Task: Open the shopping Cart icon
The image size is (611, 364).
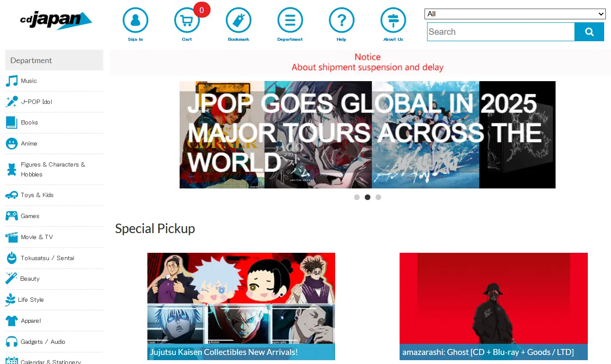Action: (x=187, y=20)
